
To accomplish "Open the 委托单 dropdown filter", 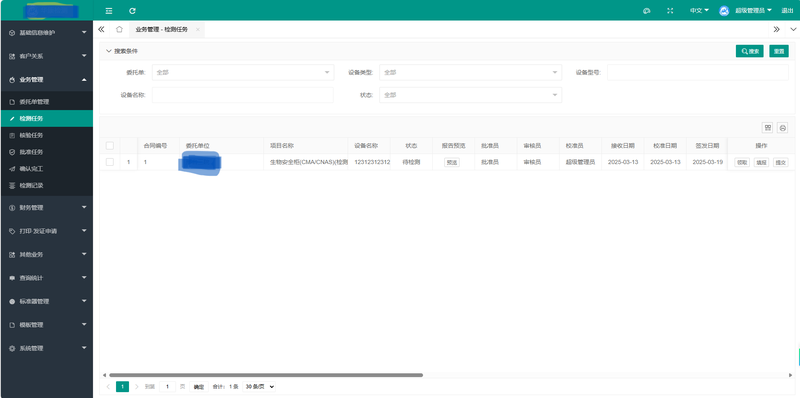I will coord(243,72).
